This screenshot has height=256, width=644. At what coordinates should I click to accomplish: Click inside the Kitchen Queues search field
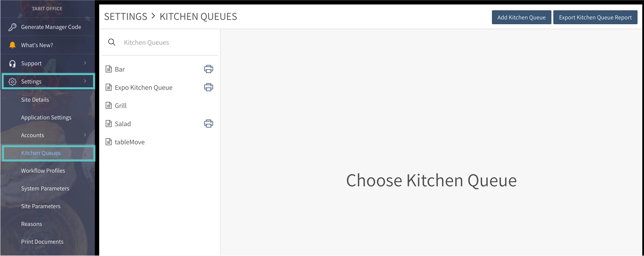pos(160,42)
